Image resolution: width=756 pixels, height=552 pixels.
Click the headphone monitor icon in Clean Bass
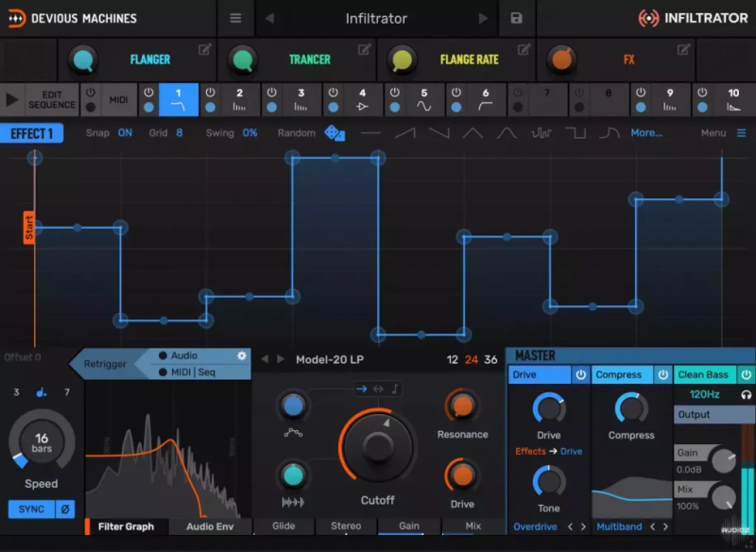coord(746,395)
